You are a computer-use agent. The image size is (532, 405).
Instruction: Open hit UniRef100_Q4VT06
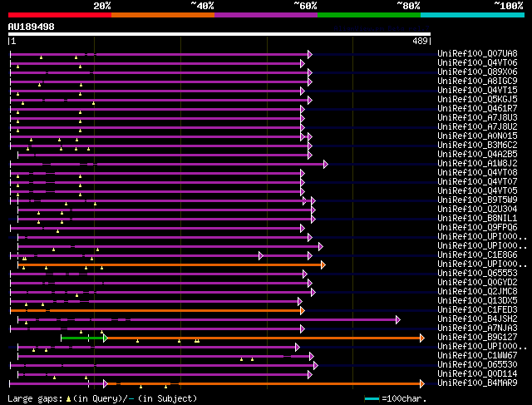tap(477, 63)
